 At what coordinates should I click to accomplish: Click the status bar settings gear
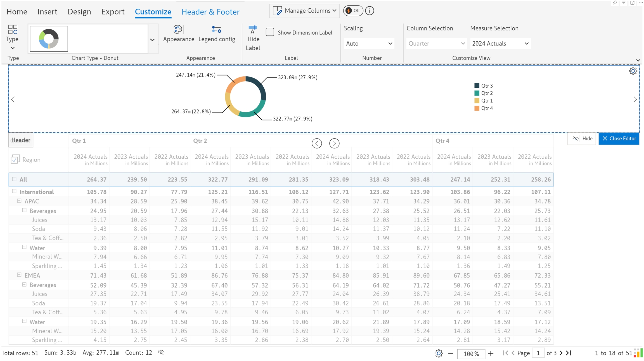tap(439, 353)
